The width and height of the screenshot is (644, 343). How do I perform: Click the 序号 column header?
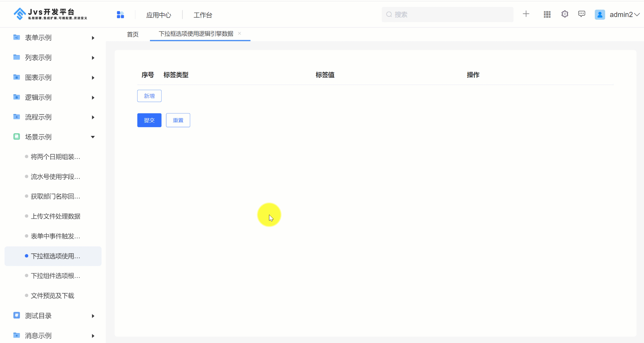[148, 75]
